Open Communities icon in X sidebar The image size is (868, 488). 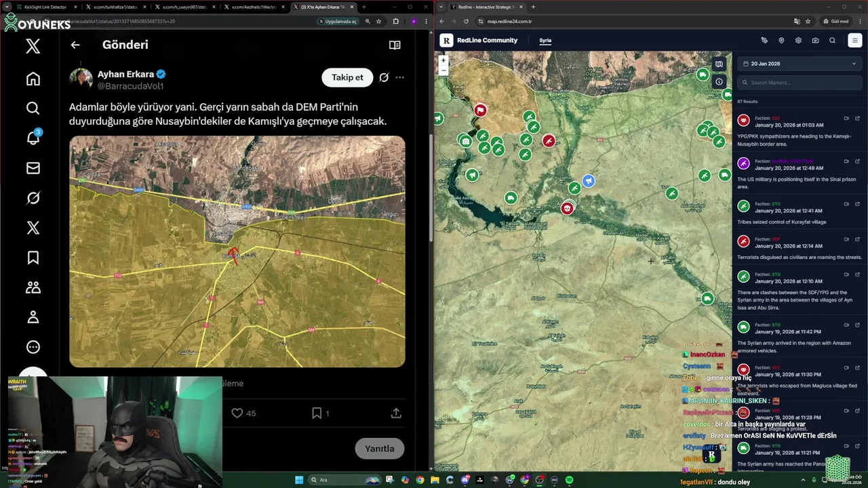point(33,287)
